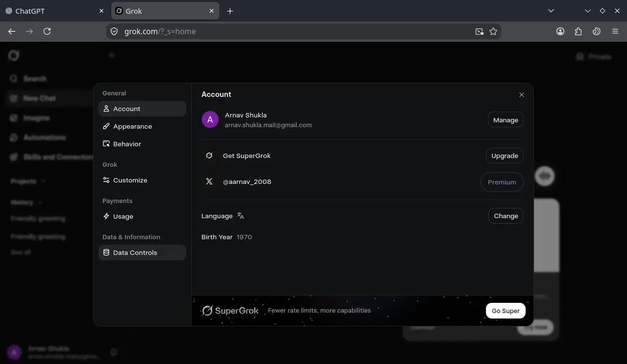This screenshot has height=364, width=627.
Task: Click the Private mode button at top right
Action: coord(594,57)
